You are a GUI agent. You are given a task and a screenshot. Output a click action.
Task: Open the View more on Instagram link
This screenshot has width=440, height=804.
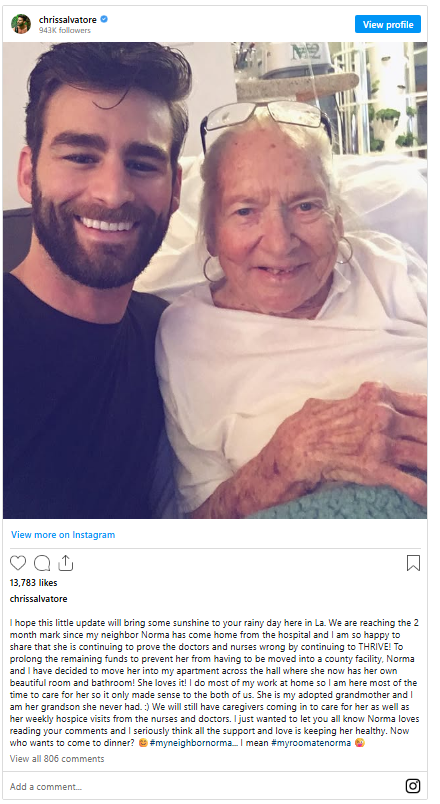(x=63, y=535)
